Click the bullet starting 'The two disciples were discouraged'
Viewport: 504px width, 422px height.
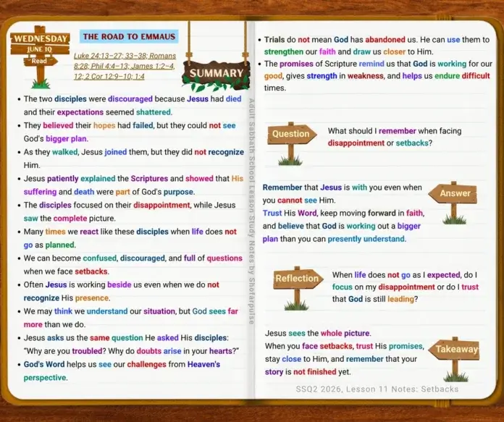point(133,106)
